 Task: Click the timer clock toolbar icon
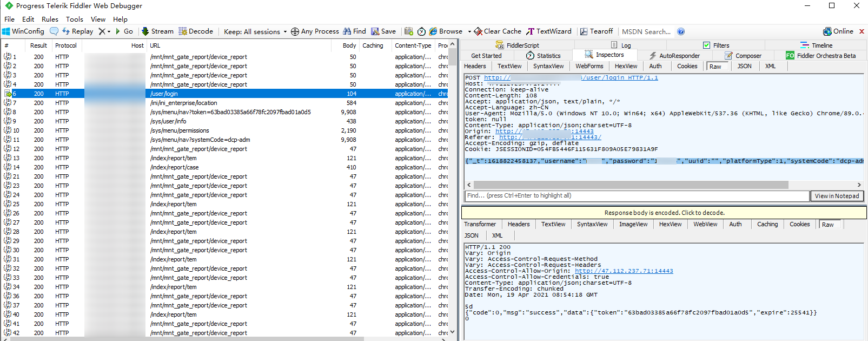(421, 31)
